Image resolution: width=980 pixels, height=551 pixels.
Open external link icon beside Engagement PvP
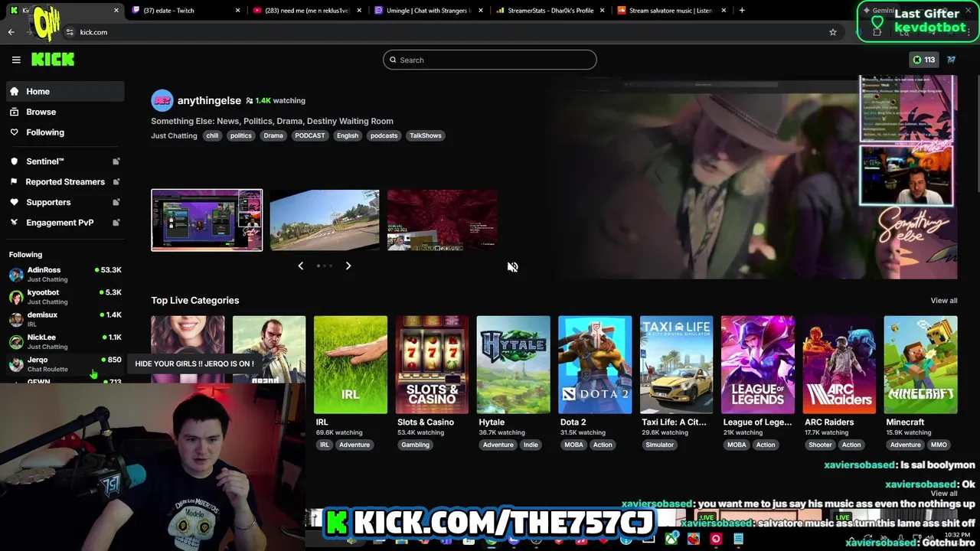tap(116, 223)
